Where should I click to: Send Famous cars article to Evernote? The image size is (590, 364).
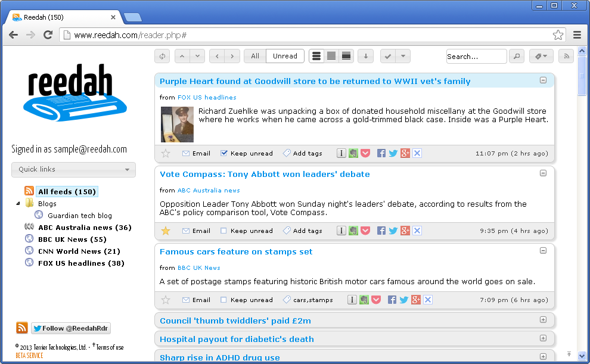364,300
